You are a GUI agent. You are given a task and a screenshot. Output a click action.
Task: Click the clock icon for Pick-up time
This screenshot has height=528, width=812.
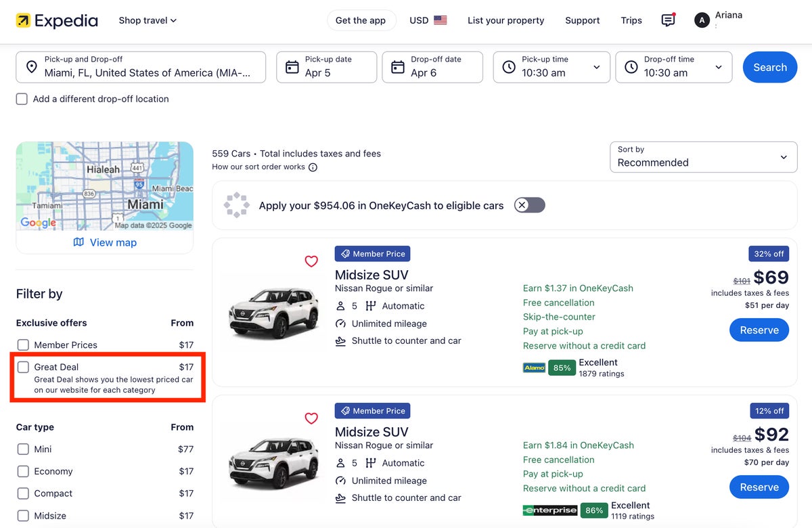(509, 67)
